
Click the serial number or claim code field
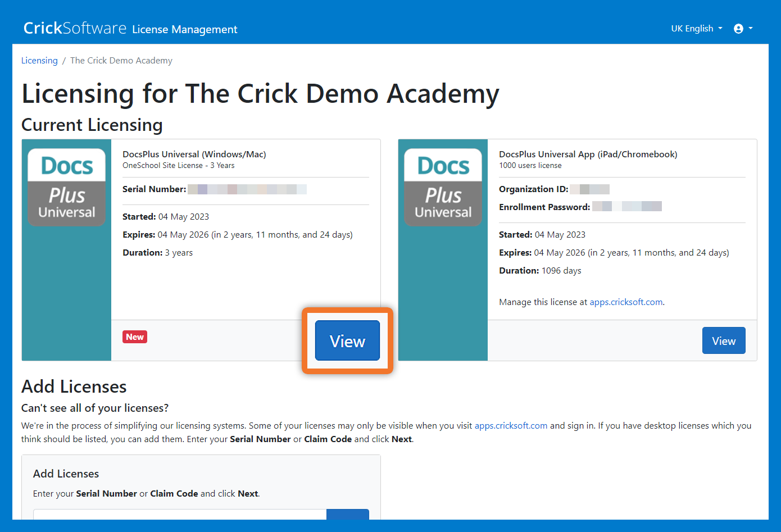pos(180,515)
